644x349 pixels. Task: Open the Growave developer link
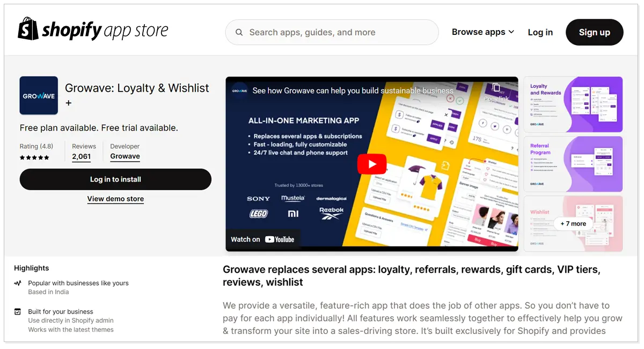click(125, 157)
